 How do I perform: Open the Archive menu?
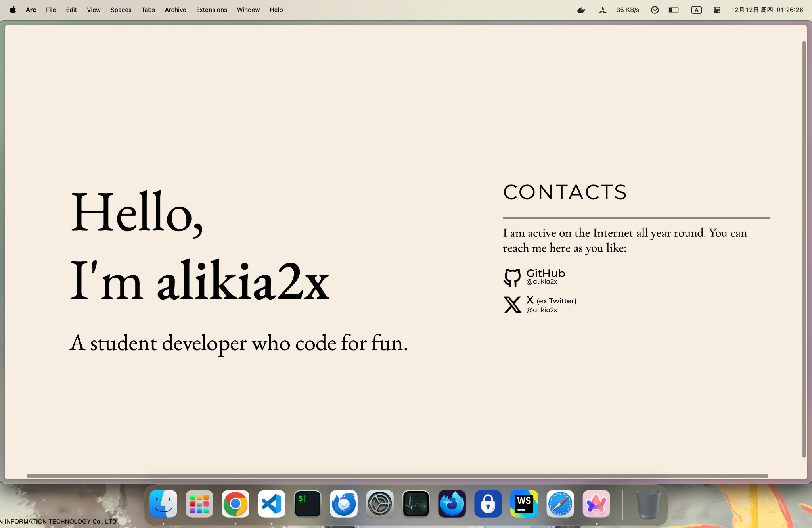175,10
